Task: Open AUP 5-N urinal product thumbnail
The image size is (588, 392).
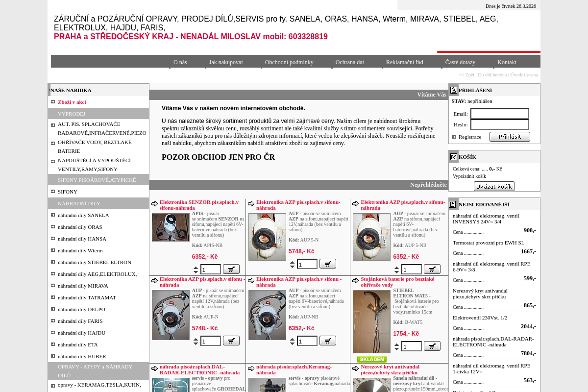Action: 267,237
